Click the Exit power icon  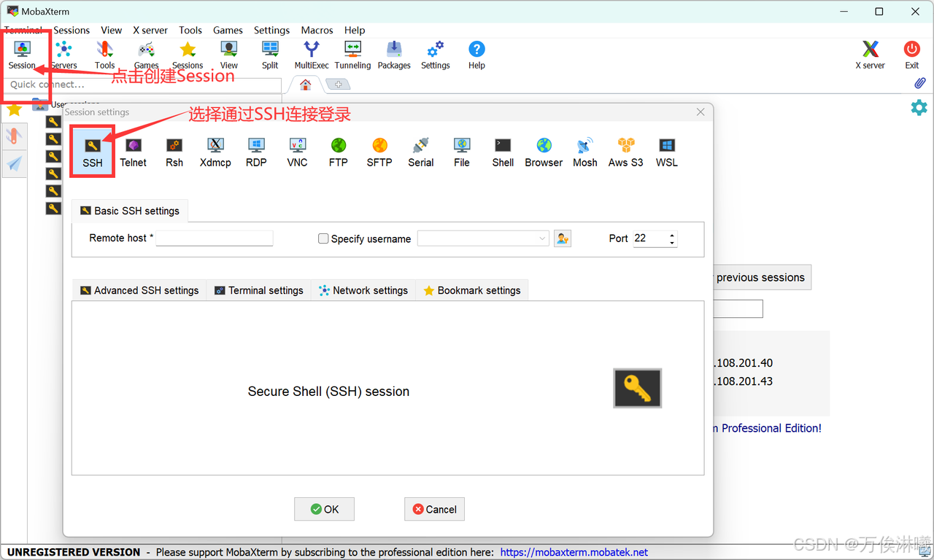point(912,55)
